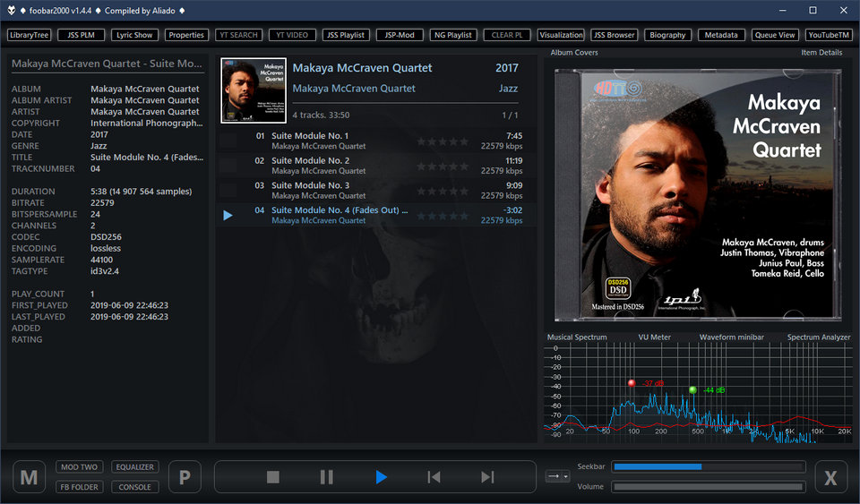Toggle the CONSOLE view
This screenshot has height=504, width=860.
click(135, 487)
